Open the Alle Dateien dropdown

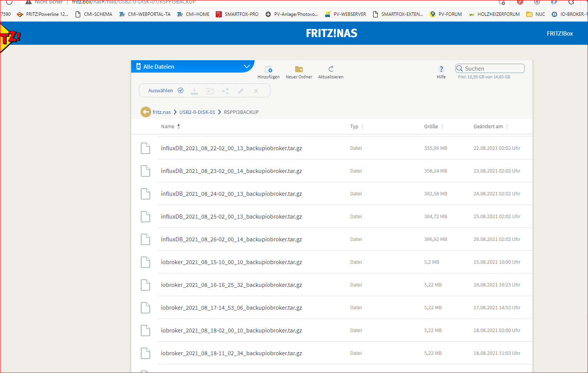(193, 66)
